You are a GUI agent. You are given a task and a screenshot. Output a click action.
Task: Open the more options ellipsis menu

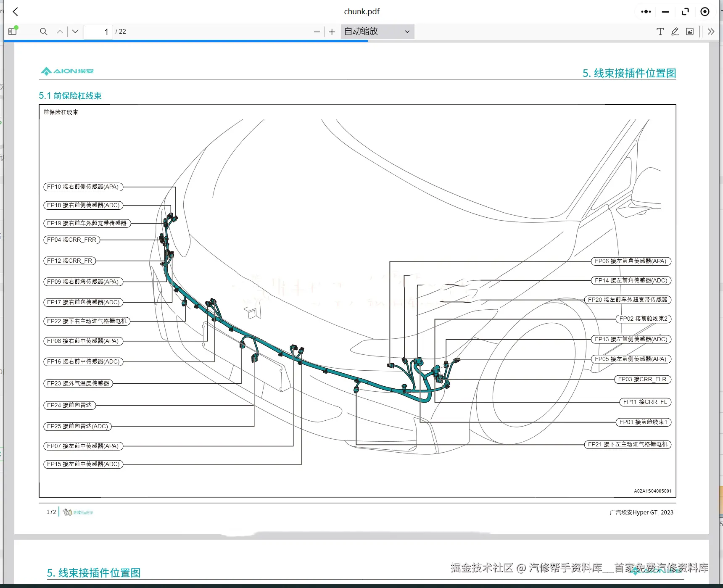pos(646,12)
